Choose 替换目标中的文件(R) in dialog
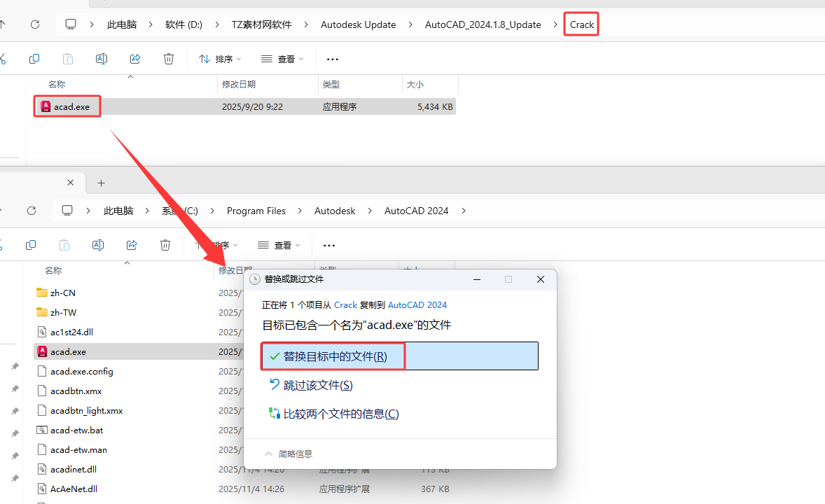This screenshot has width=825, height=504. coord(400,356)
